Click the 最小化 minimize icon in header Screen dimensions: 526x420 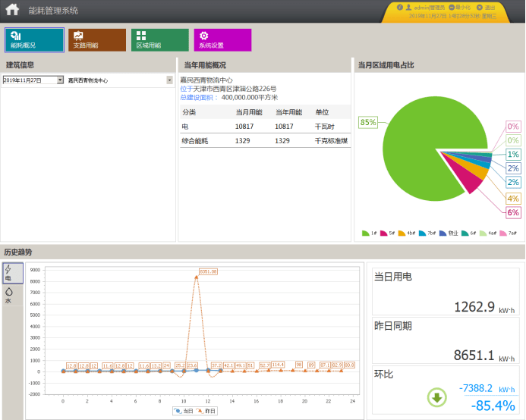point(452,8)
